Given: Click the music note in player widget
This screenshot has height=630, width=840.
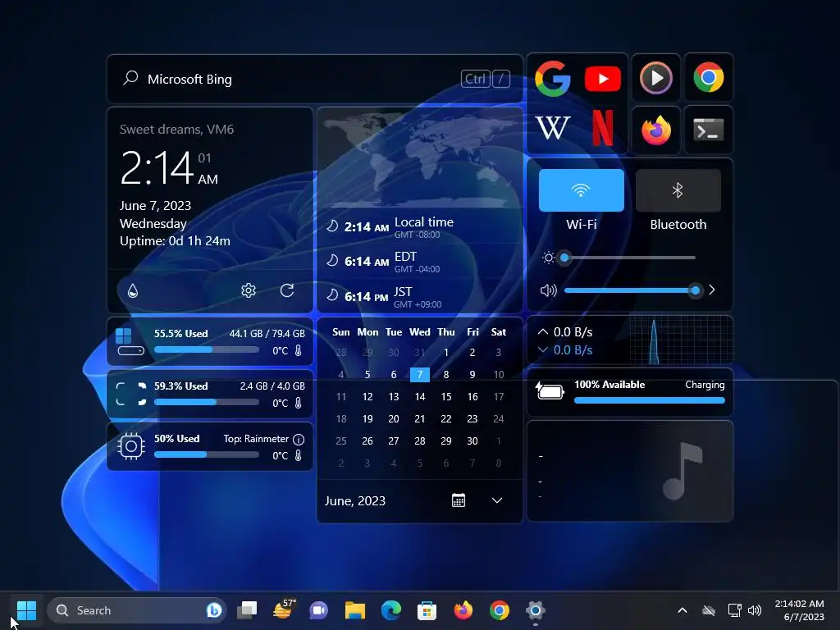Looking at the screenshot, I should point(682,471).
